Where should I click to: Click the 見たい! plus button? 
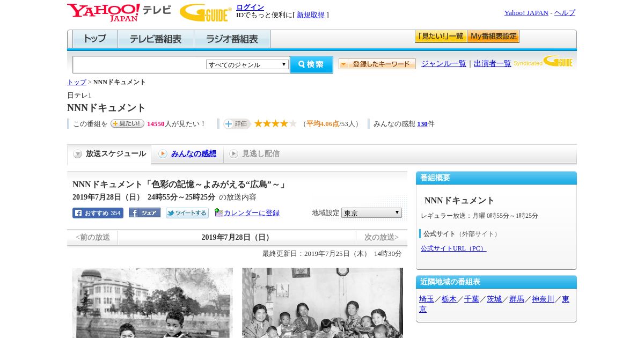[127, 123]
